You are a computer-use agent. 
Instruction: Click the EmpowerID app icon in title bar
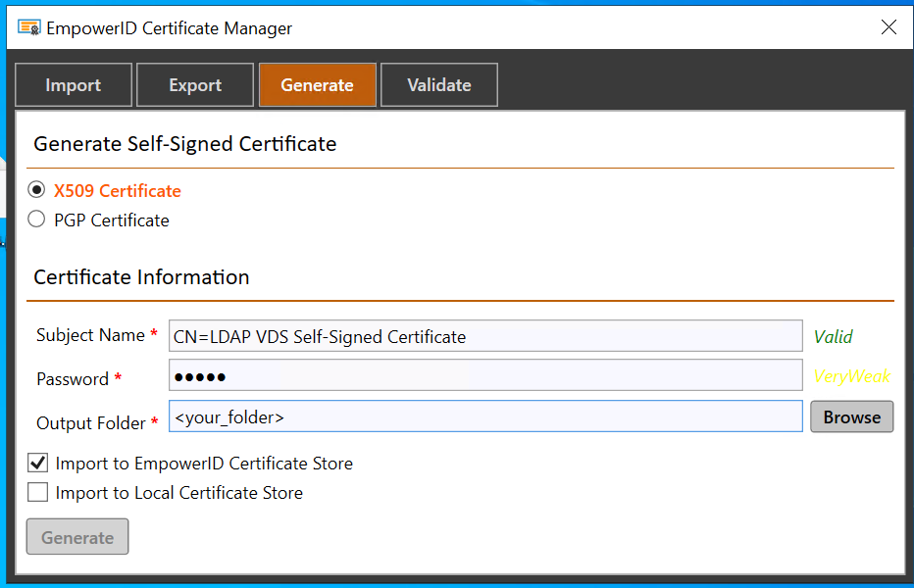(29, 27)
